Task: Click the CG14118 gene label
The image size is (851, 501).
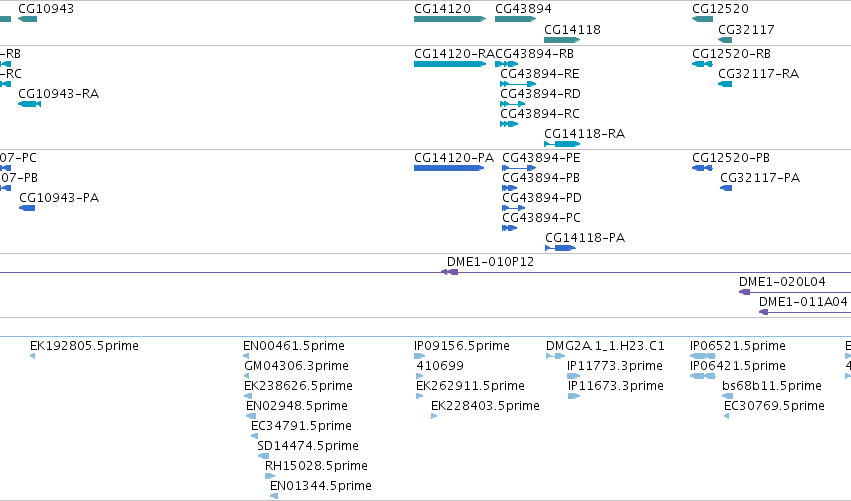Action: pos(573,30)
